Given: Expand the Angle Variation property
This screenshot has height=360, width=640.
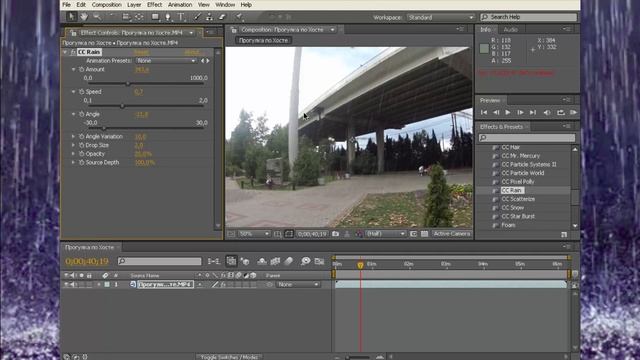Looking at the screenshot, I should pos(73,136).
